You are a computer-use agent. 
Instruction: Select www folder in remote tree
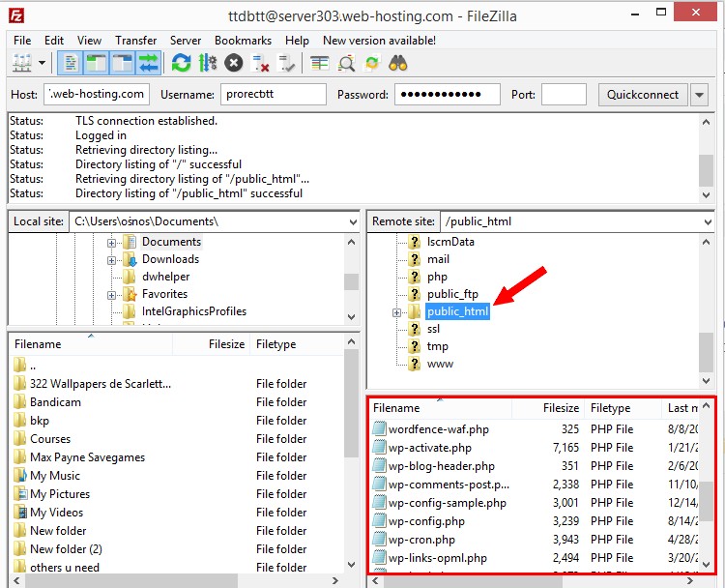pyautogui.click(x=440, y=364)
